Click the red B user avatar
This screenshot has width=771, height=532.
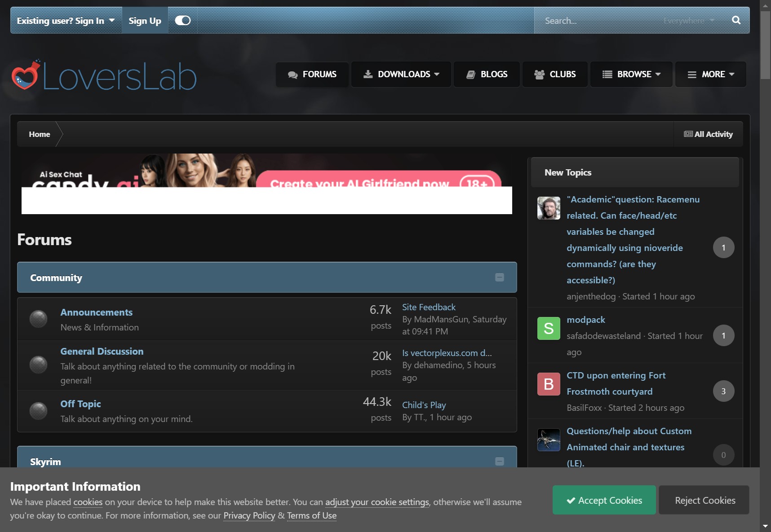[x=549, y=384]
